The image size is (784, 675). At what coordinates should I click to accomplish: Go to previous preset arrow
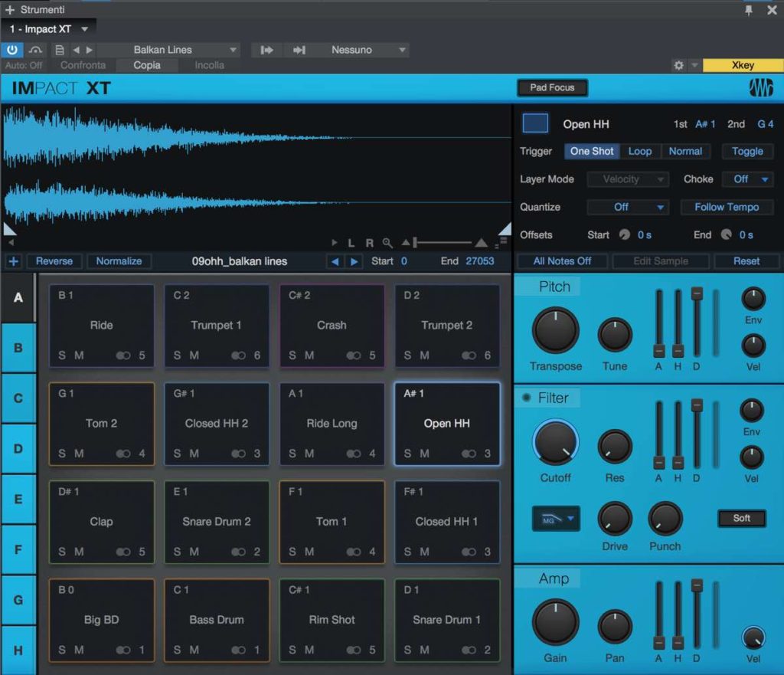pos(76,50)
